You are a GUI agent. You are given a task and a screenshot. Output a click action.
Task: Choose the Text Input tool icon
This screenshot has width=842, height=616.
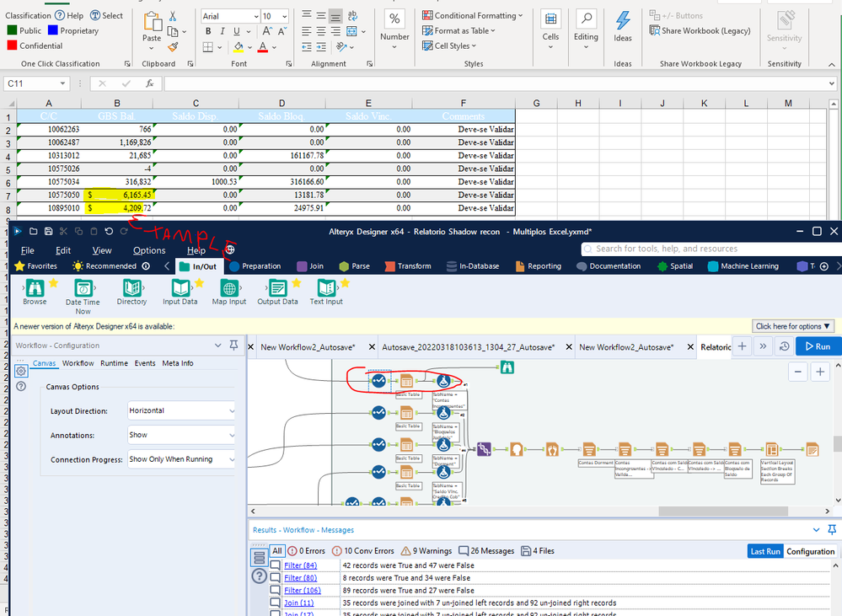[x=326, y=288]
